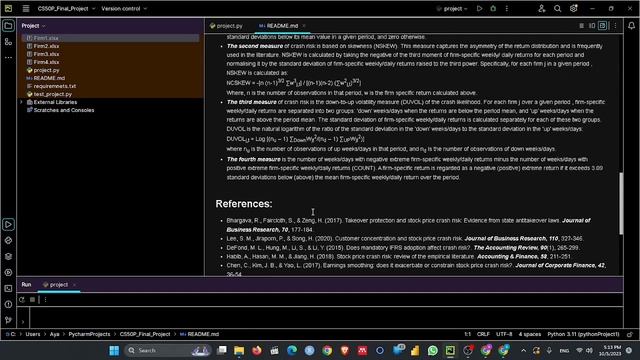Open File Explorer from taskbar
Viewport: 640px width, 360px height.
tap(239, 350)
